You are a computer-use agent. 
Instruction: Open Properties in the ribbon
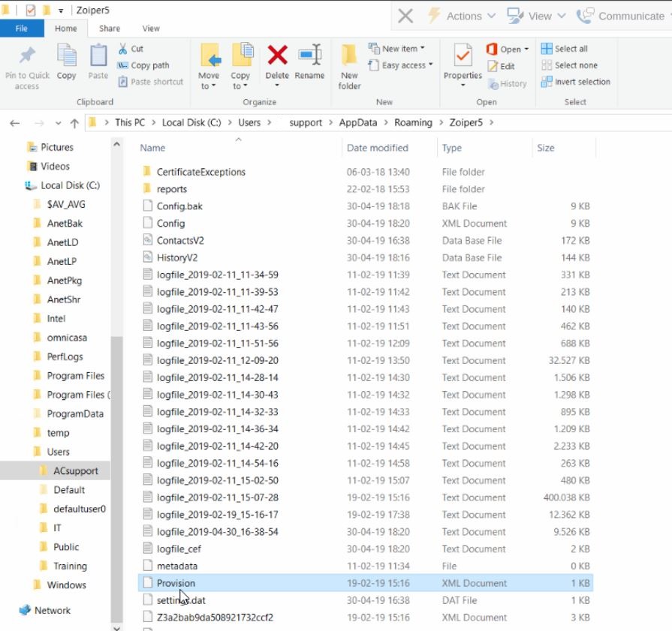click(x=463, y=62)
